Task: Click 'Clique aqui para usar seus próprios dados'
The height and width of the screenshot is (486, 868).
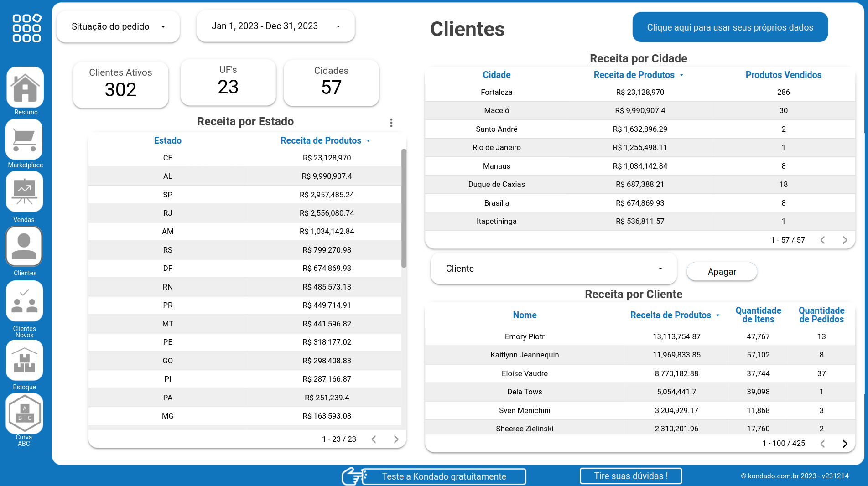Action: click(729, 27)
